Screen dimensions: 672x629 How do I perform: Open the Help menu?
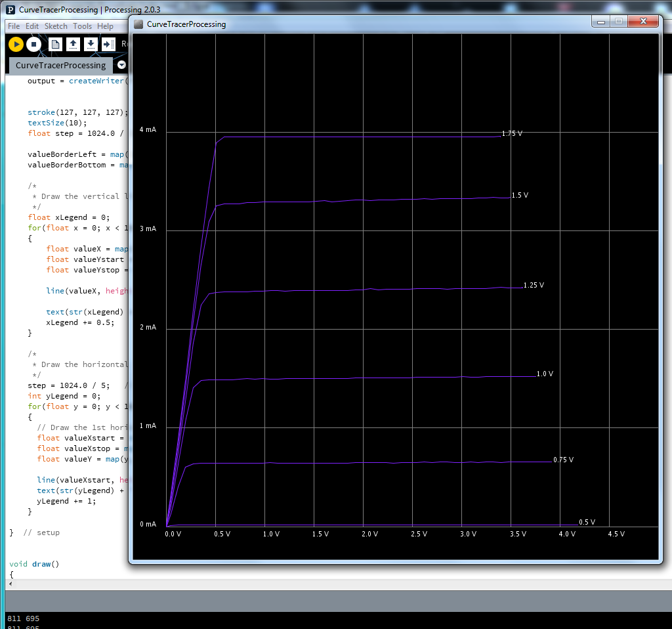point(105,26)
